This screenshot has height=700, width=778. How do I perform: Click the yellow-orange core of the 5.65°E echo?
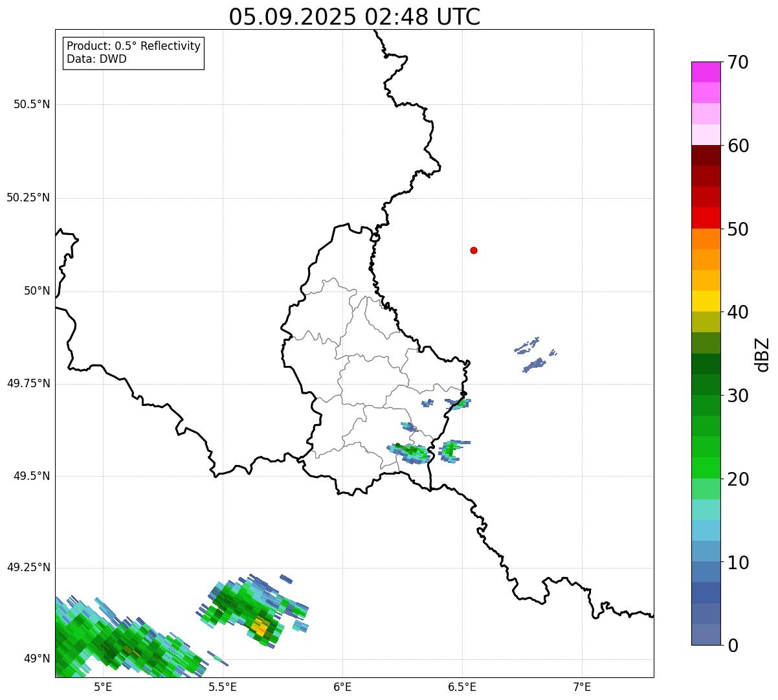pos(260,626)
